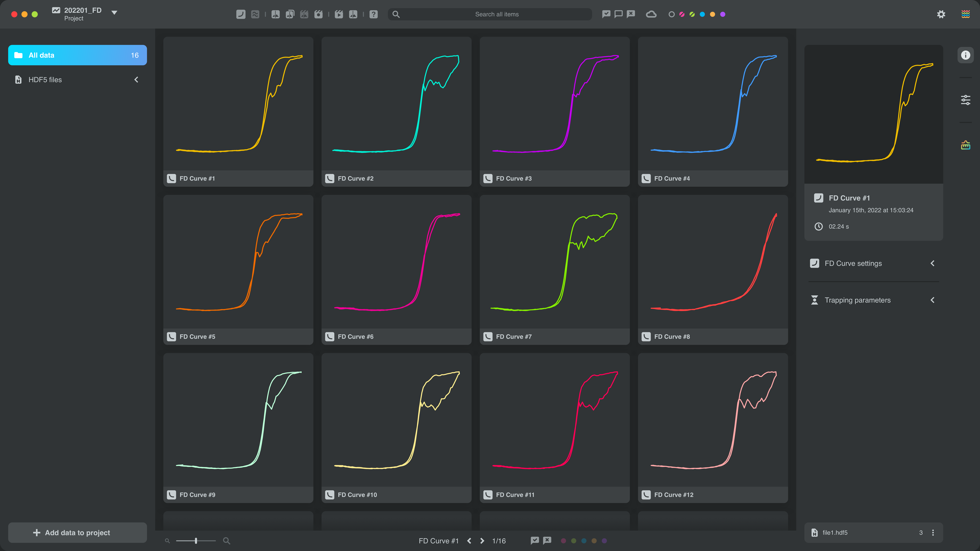
Task: Open the 202201_FD project dropdown arrow
Action: point(114,12)
